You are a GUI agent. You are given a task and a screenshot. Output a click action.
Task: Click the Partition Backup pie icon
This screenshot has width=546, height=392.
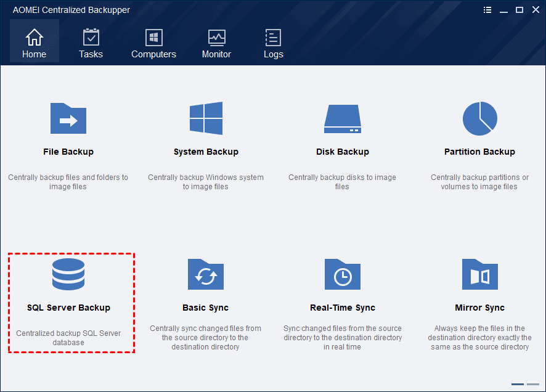[480, 118]
